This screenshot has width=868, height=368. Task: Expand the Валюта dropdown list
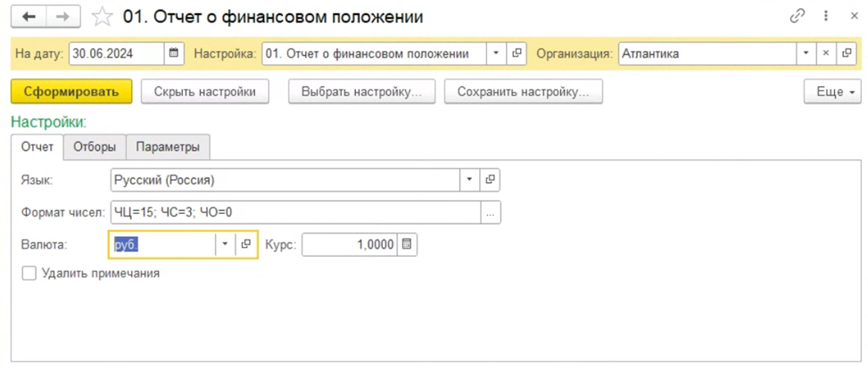tap(225, 244)
